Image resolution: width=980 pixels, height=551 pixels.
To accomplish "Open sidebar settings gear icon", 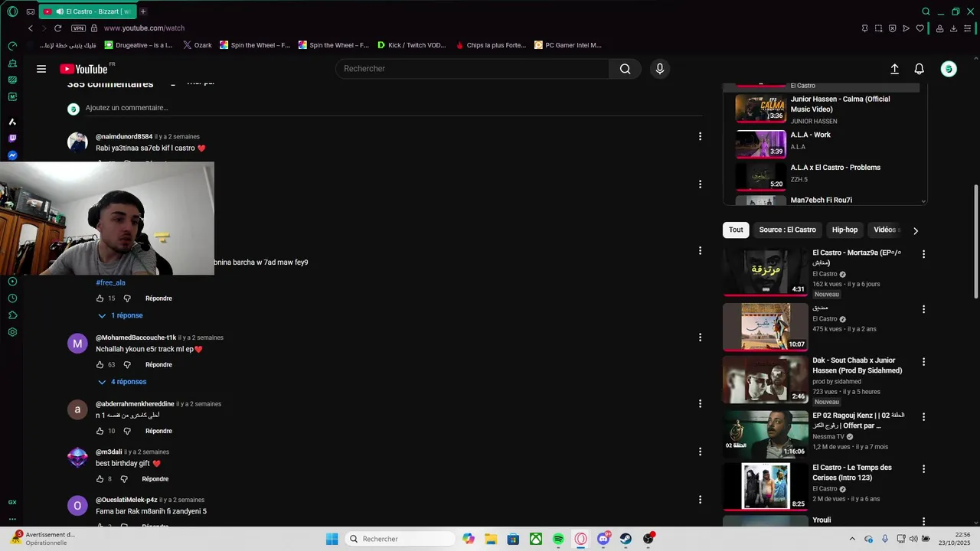I will pyautogui.click(x=12, y=332).
